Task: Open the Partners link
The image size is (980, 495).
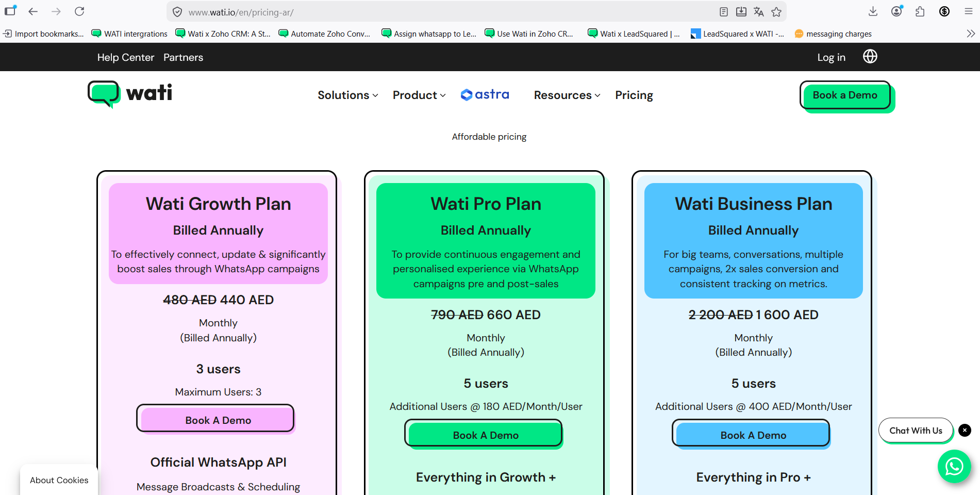Action: point(183,57)
